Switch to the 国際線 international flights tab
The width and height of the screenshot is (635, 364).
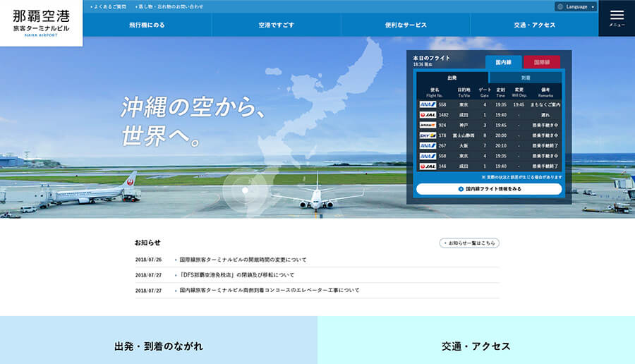click(541, 62)
